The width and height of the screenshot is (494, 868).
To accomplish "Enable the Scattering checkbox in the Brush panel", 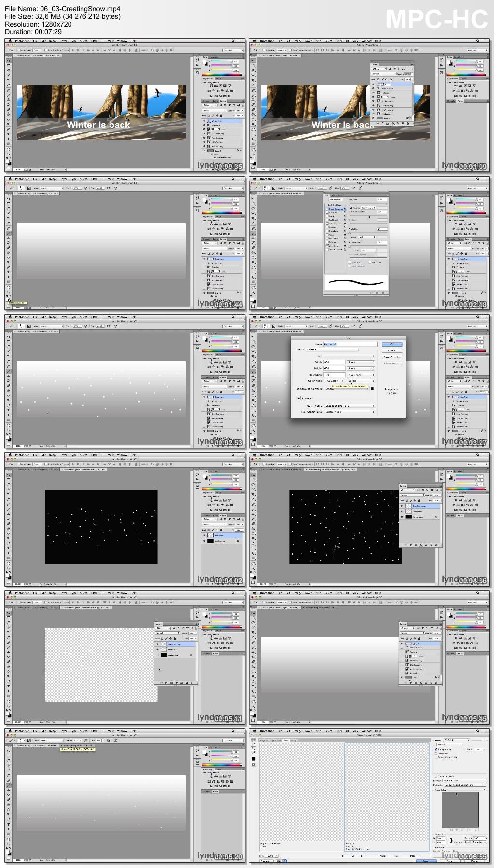I will point(327,212).
